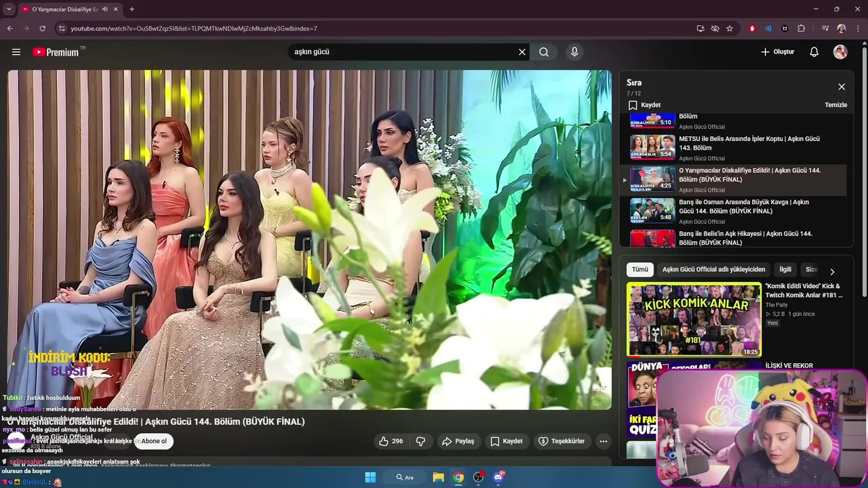Select the Aşkın Gücü Official adlı yükleyiciden chip
The height and width of the screenshot is (488, 868).
tap(713, 269)
